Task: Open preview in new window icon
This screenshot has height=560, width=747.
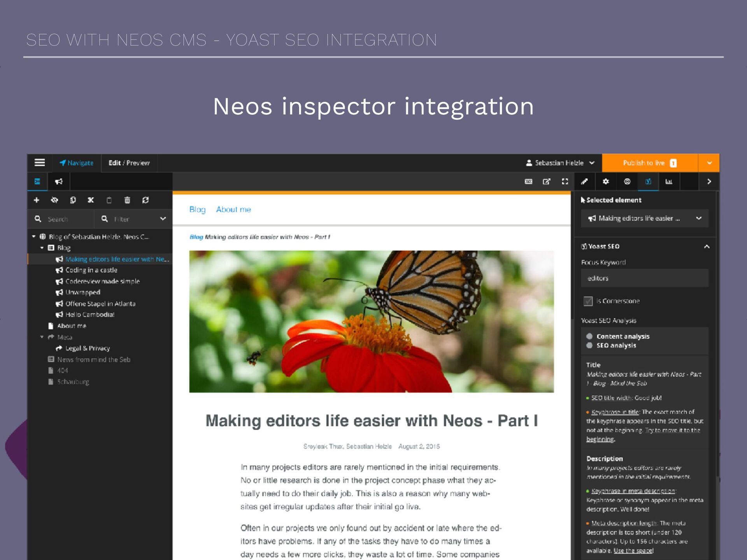Action: tap(547, 181)
